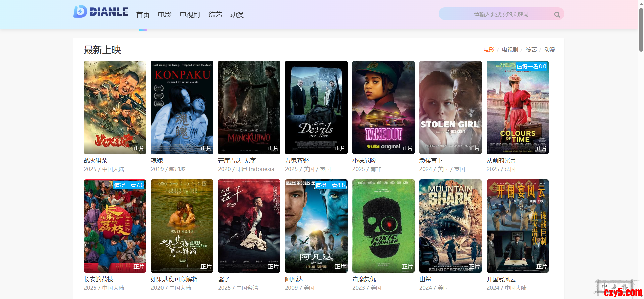This screenshot has height=299, width=644.
Task: Click the Takeout 小妹危险 poster
Action: click(x=383, y=107)
